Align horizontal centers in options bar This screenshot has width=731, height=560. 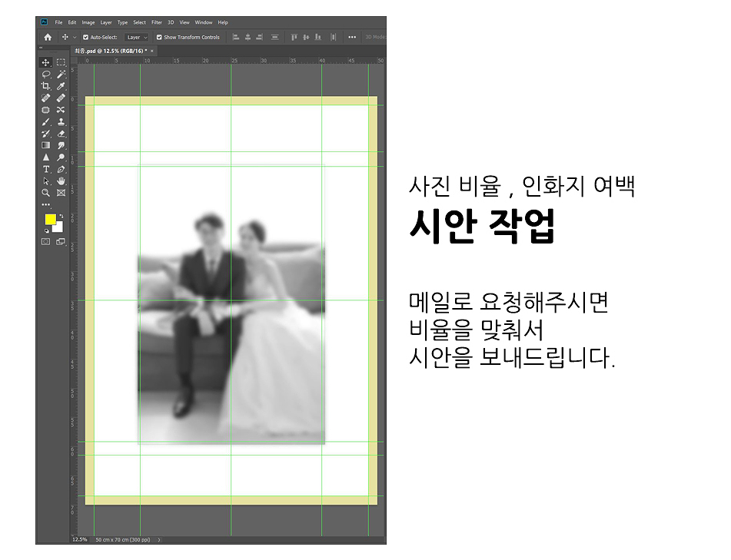(248, 38)
